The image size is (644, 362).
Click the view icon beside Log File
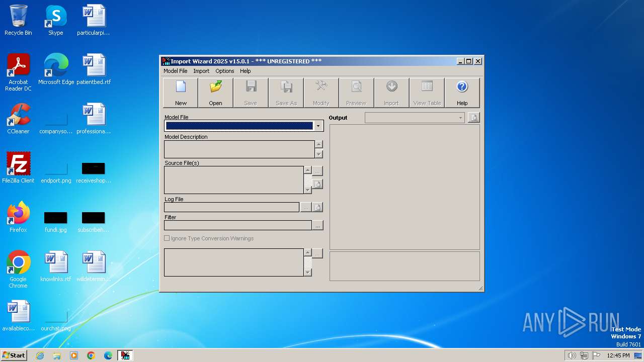(x=317, y=207)
